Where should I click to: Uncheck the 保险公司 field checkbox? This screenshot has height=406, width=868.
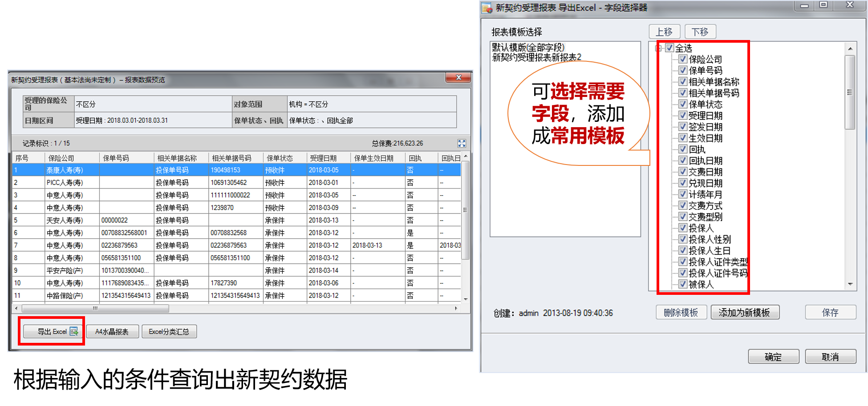[x=683, y=59]
